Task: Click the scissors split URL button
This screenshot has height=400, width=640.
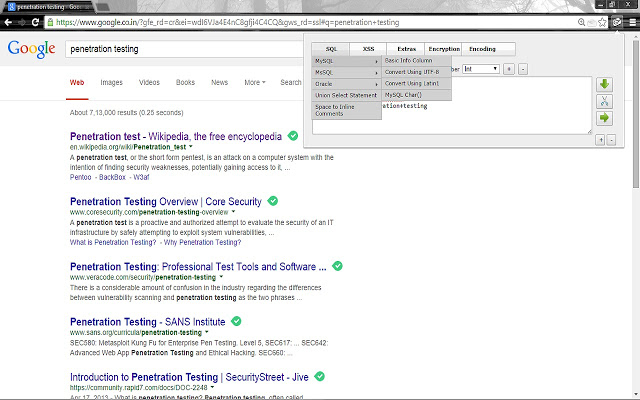Action: (x=604, y=101)
